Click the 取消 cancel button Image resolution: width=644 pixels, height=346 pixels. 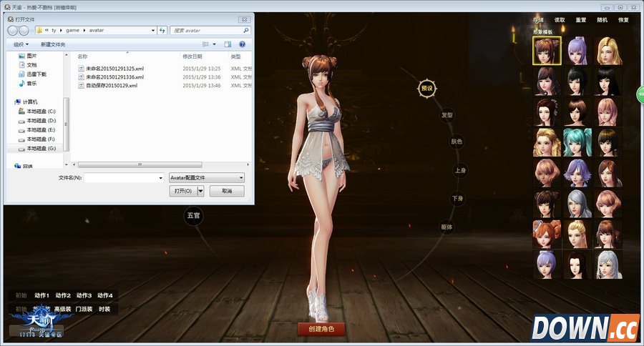point(227,191)
